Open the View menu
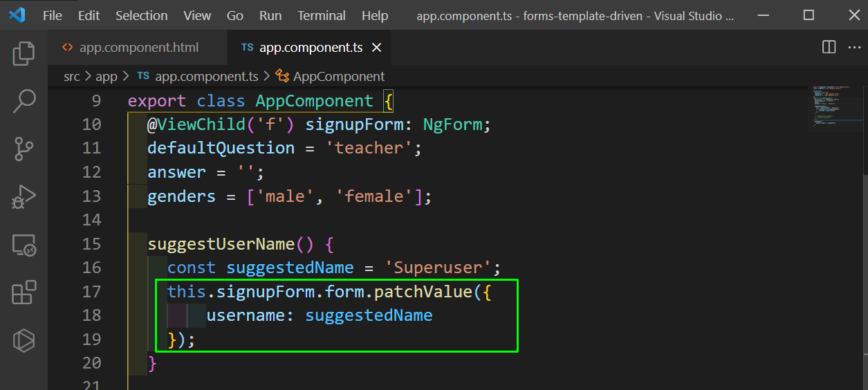This screenshot has width=868, height=390. point(198,15)
